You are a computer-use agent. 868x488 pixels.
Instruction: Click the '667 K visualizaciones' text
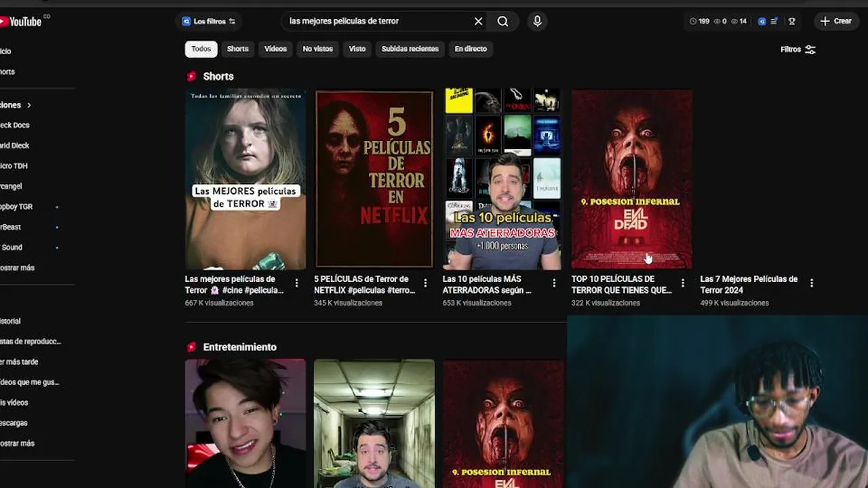point(219,303)
